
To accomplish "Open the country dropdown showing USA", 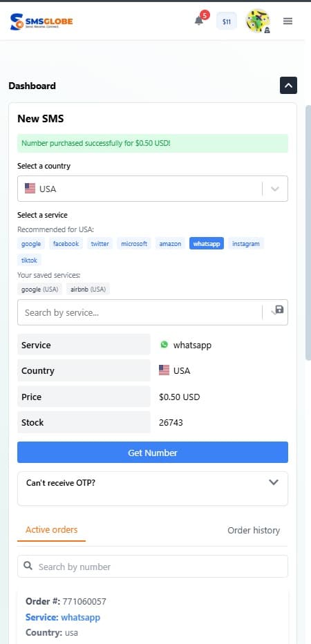I will pos(153,189).
